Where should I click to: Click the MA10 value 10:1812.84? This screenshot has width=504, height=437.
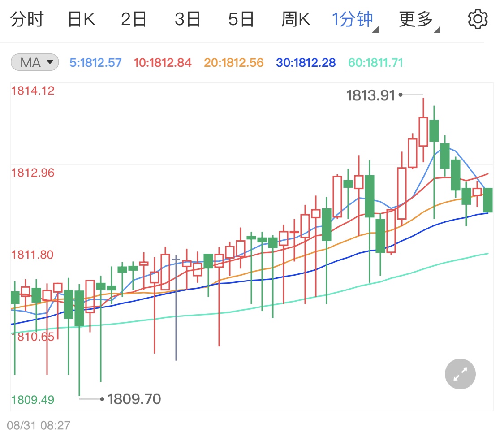163,63
